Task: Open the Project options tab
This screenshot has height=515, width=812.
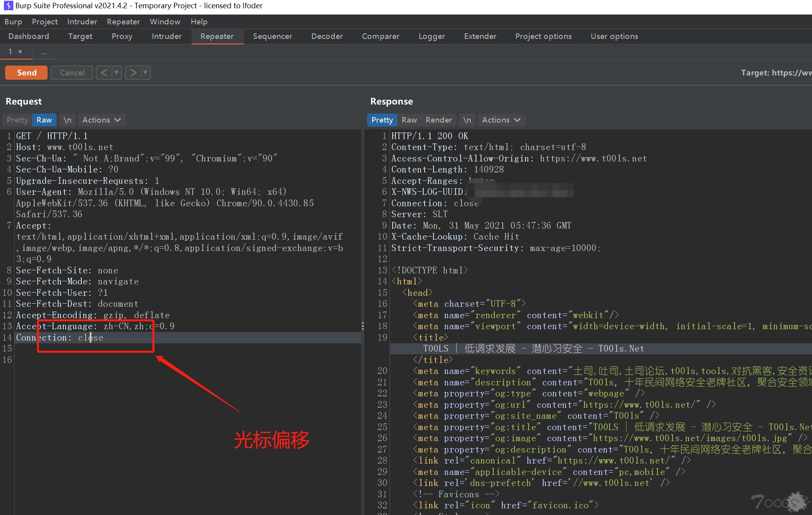Action: 544,36
